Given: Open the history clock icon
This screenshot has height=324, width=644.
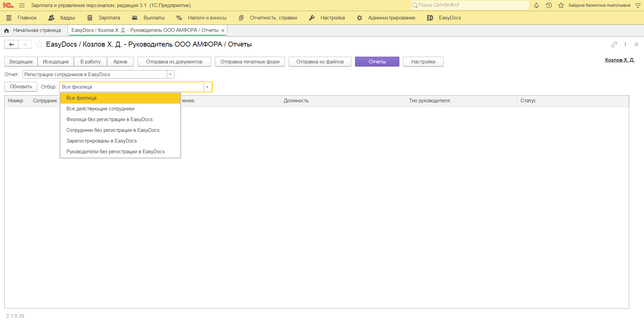Looking at the screenshot, I should coord(549,5).
